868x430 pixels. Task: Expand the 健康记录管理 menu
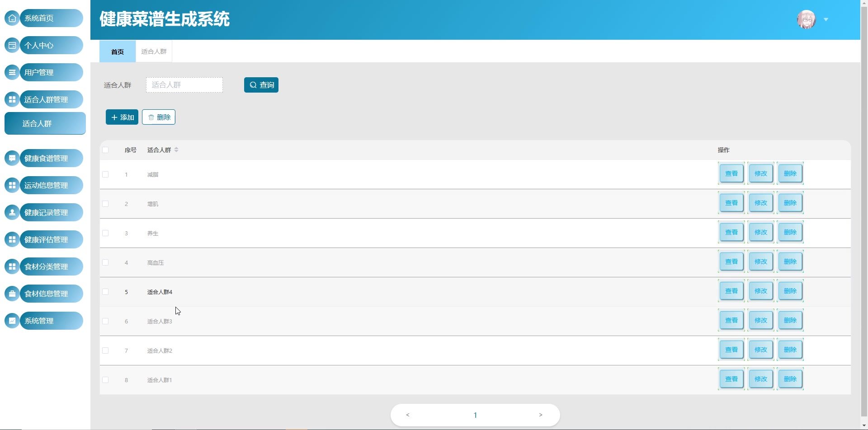pyautogui.click(x=52, y=212)
